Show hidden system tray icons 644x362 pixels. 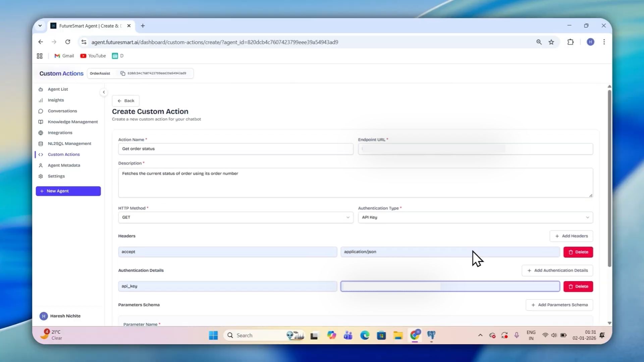[x=480, y=335]
